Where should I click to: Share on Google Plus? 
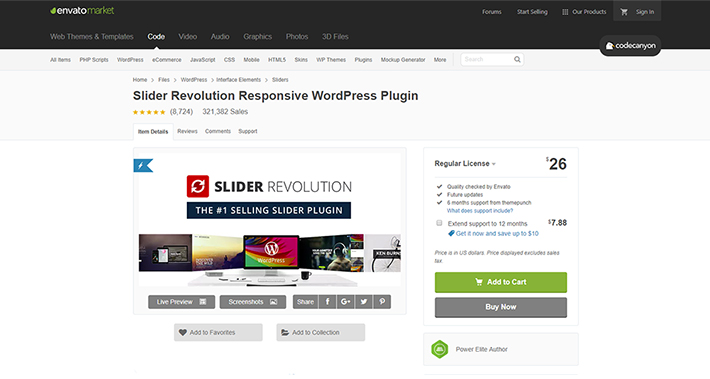pos(345,302)
